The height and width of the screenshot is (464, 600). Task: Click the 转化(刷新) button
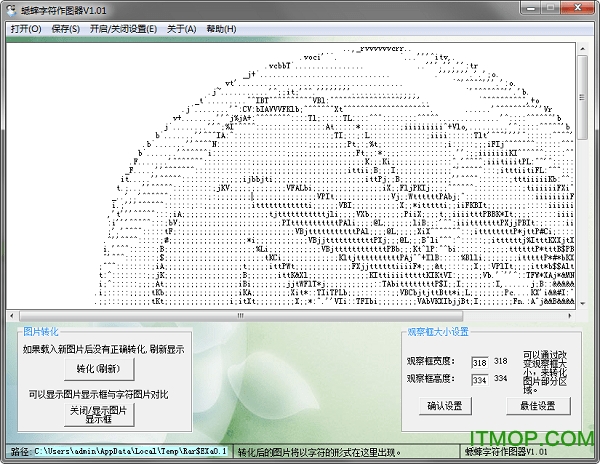tap(99, 369)
